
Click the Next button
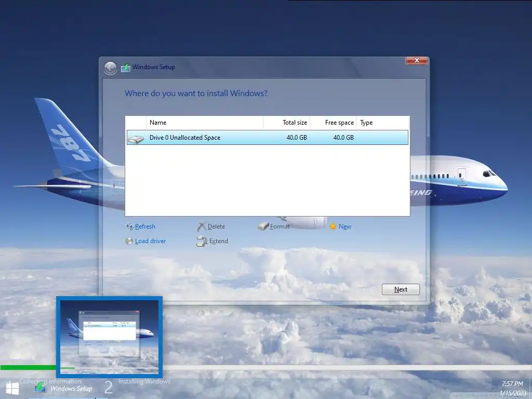coord(401,289)
